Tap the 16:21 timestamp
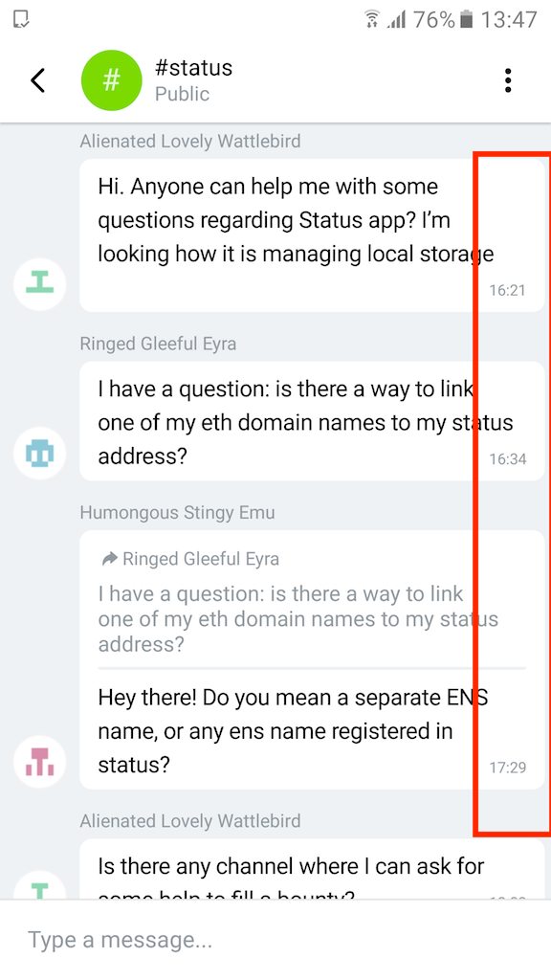The image size is (551, 980). pyautogui.click(x=507, y=290)
